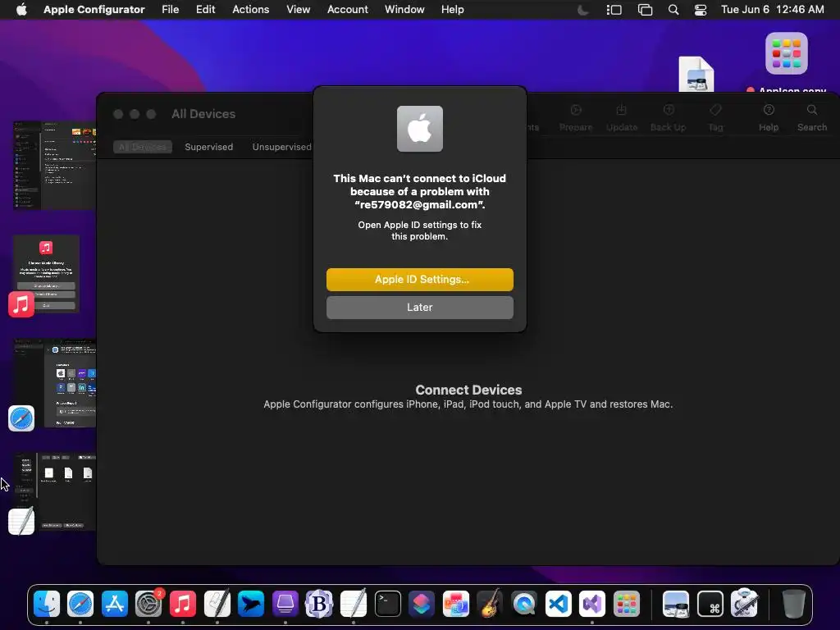Switch to TextEdit window Stage Manager thumbnail

pos(54,492)
